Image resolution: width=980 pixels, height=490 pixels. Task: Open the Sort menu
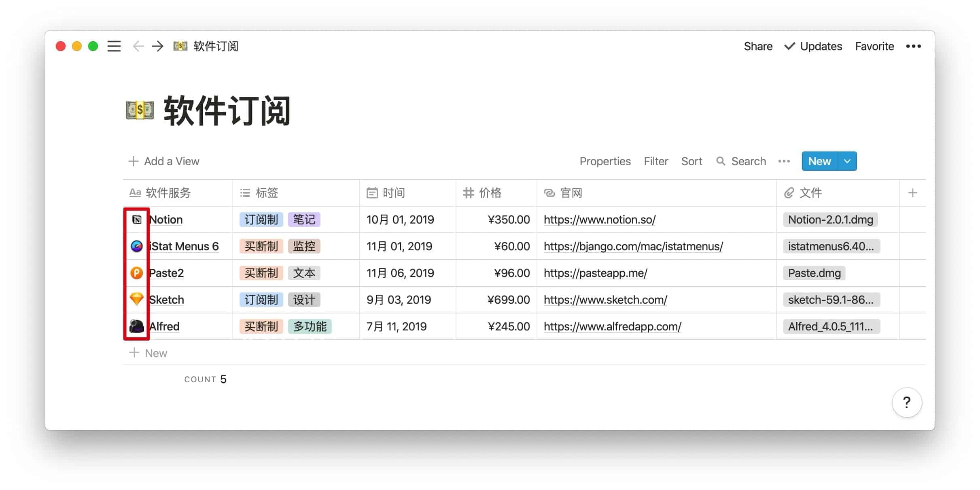coord(692,161)
